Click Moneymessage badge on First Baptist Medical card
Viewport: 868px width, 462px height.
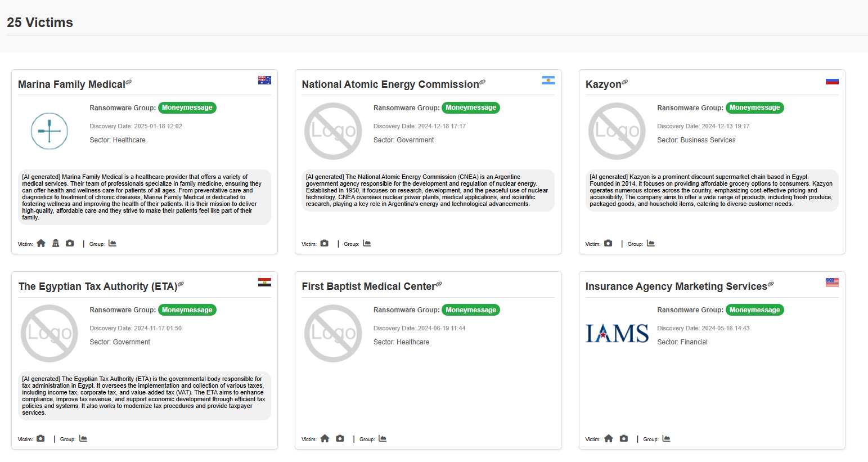[x=471, y=310]
